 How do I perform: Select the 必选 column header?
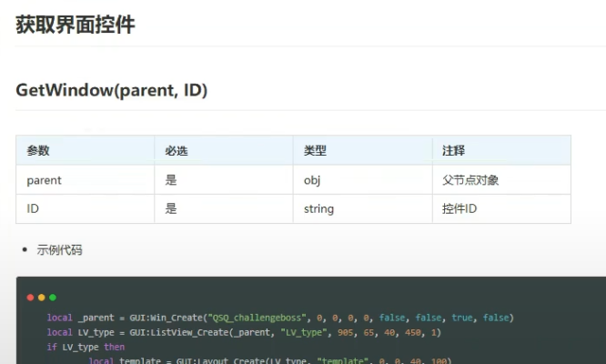click(177, 150)
